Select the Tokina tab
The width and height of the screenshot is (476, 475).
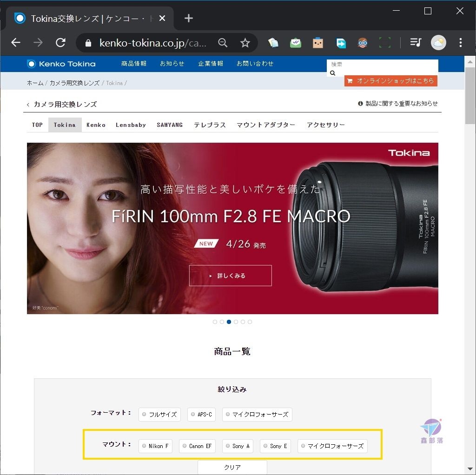pos(65,125)
